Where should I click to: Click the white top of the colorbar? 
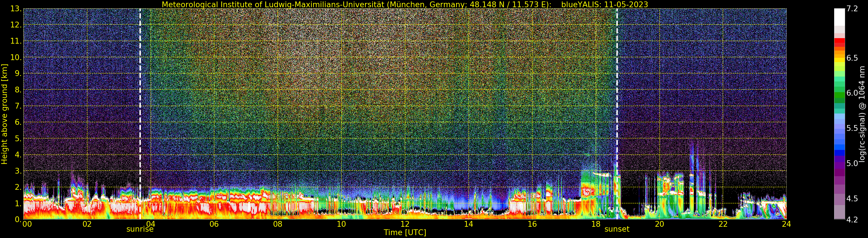[839, 17]
